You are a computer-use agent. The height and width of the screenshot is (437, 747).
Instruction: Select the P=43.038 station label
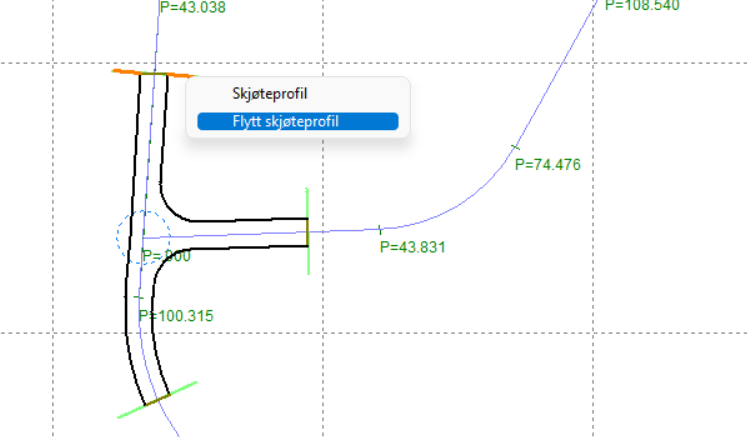click(192, 7)
